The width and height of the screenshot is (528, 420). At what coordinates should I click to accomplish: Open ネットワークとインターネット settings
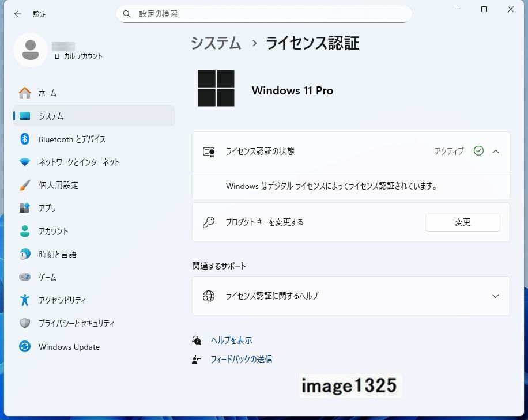pos(93,162)
